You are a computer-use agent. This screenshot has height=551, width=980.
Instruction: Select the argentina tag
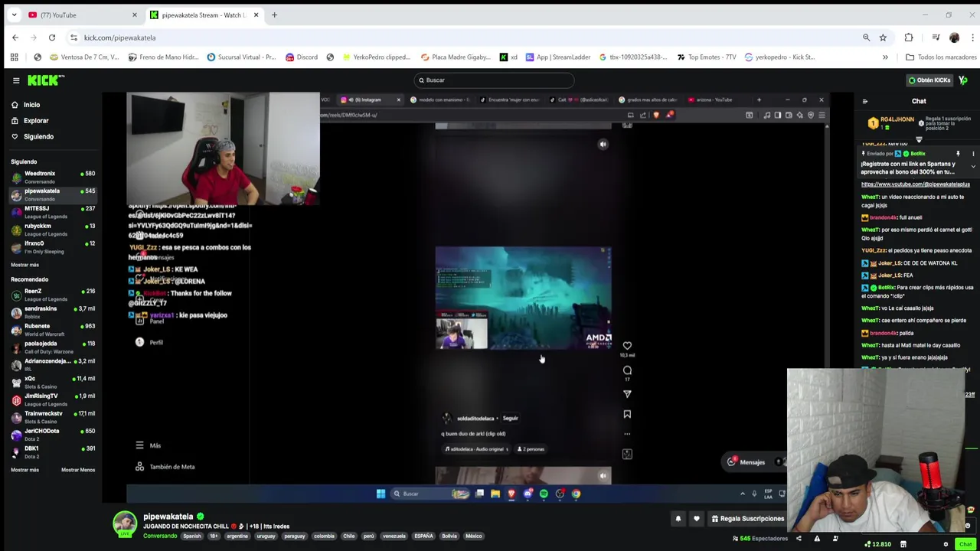click(x=237, y=536)
